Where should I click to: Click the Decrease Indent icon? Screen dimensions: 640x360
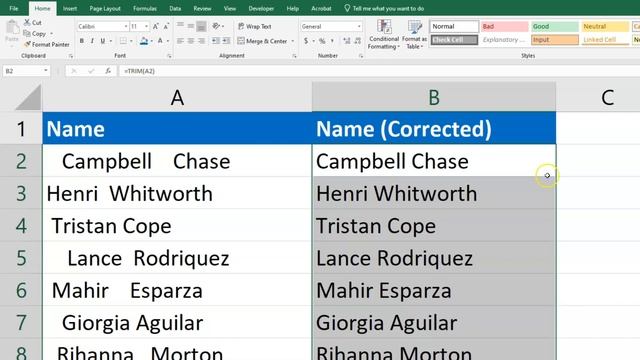point(215,41)
